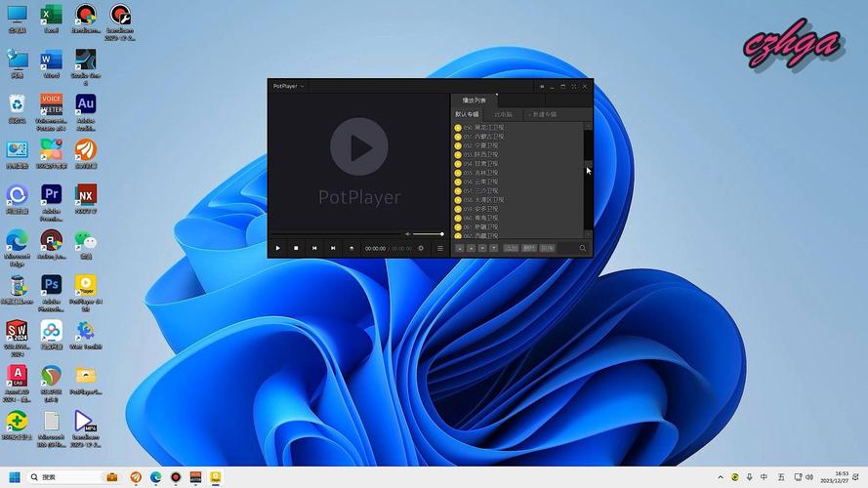
Task: Click the 新建专辑 button
Action: (543, 114)
